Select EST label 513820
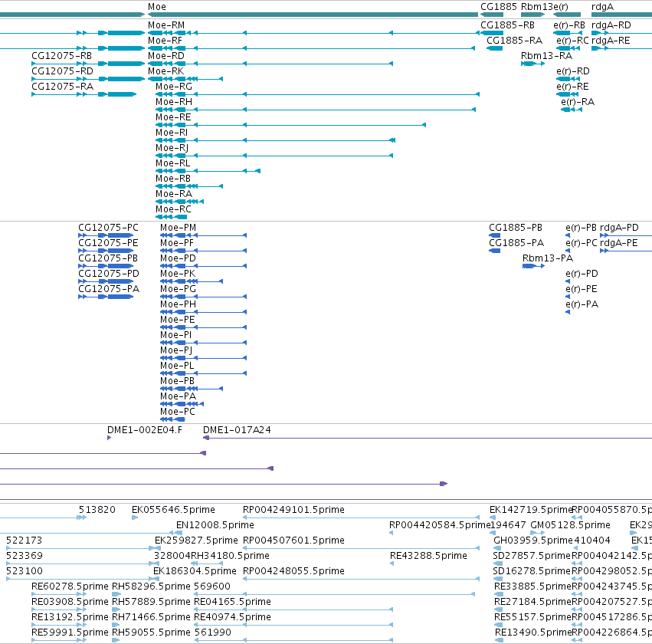This screenshot has width=652, height=644. pyautogui.click(x=97, y=510)
